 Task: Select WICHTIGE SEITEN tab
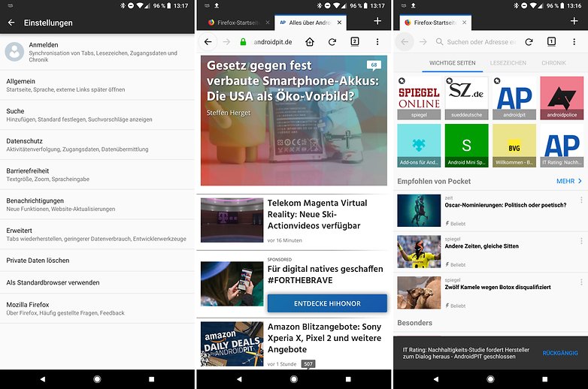452,63
